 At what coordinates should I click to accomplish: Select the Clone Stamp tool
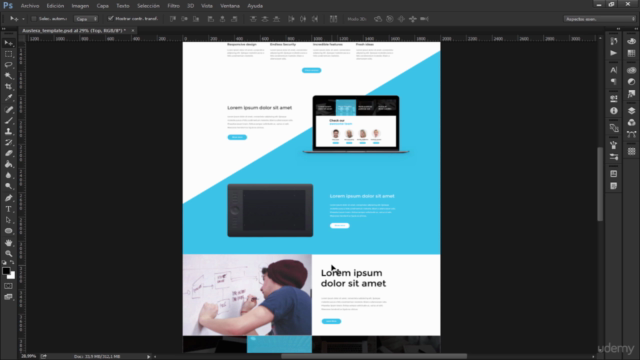(8, 131)
